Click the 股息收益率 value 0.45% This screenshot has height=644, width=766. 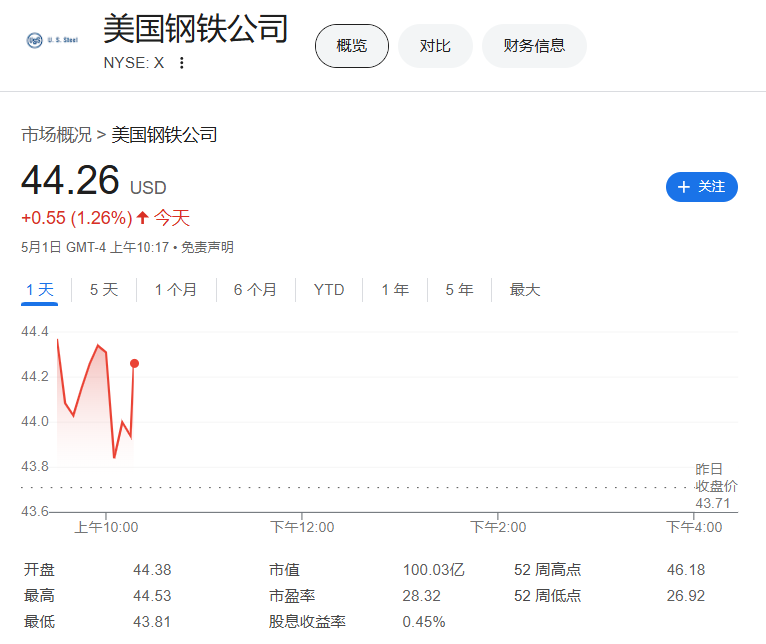pos(424,622)
